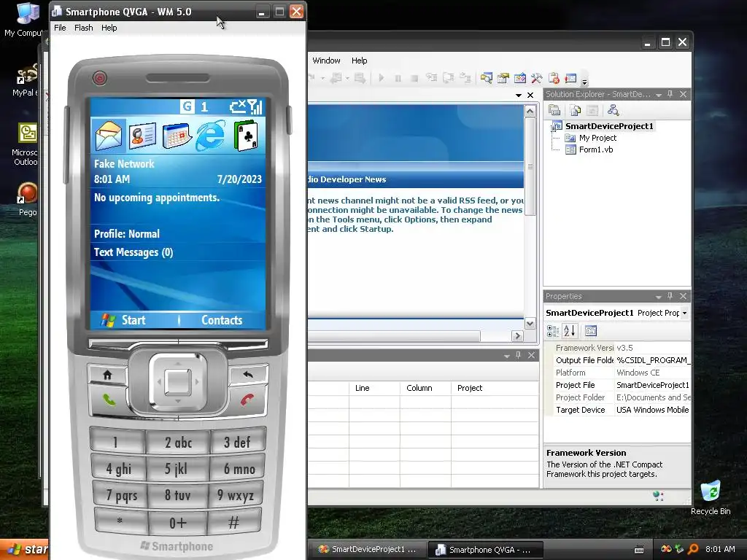Launch Internet Explorer icon on phone screen
Viewport: 747px width, 560px height.
coord(211,136)
